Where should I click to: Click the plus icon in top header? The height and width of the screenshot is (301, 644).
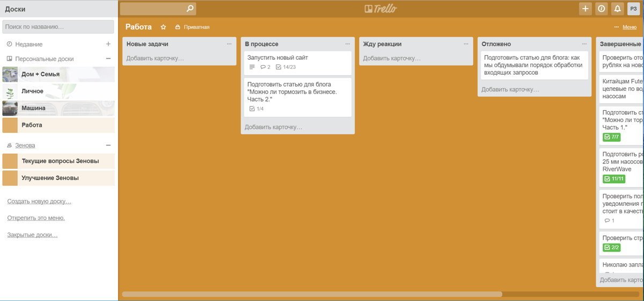pyautogui.click(x=585, y=9)
